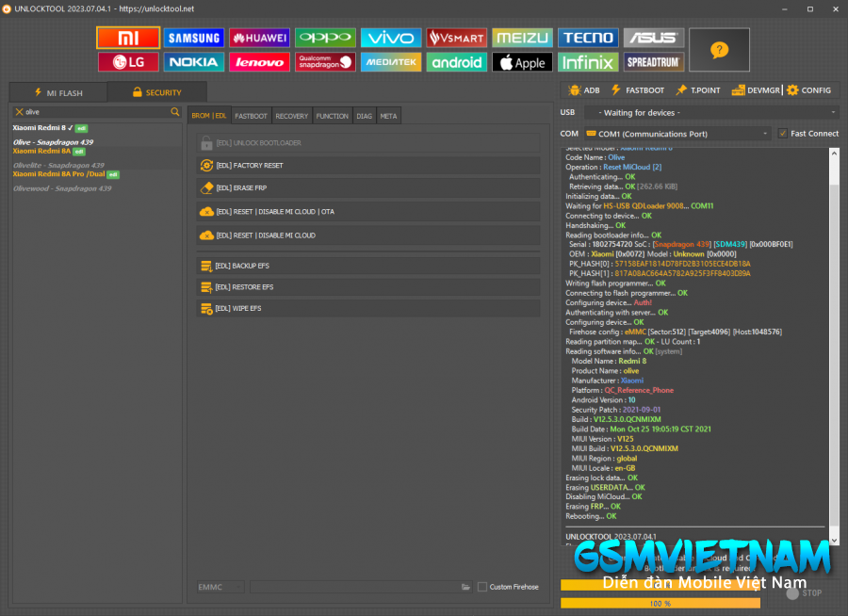Select the Vivo brand icon
Screen dimensions: 848x616
point(391,38)
